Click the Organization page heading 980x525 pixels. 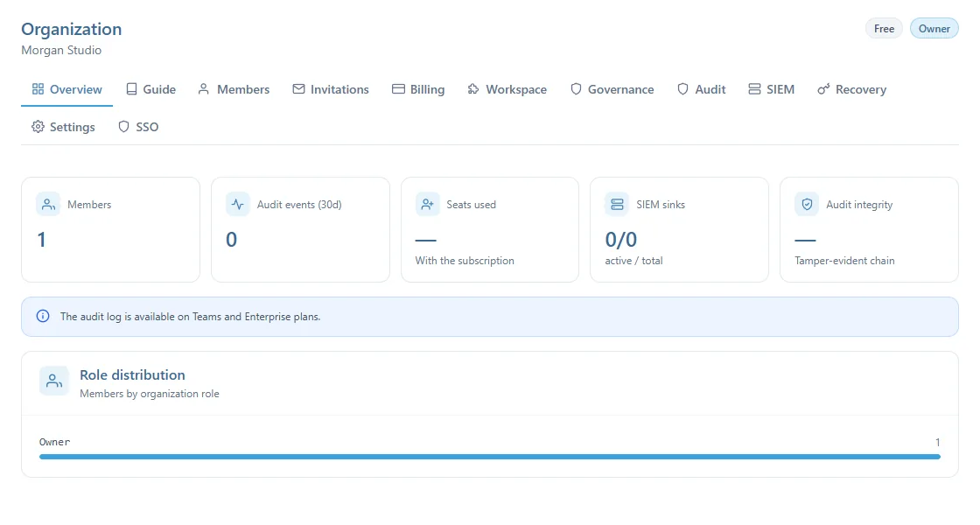(71, 29)
